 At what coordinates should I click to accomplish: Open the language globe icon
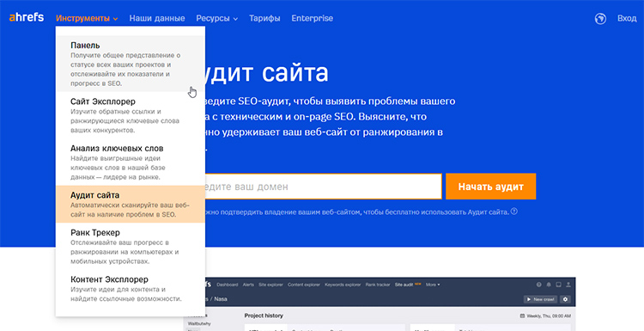click(x=600, y=19)
